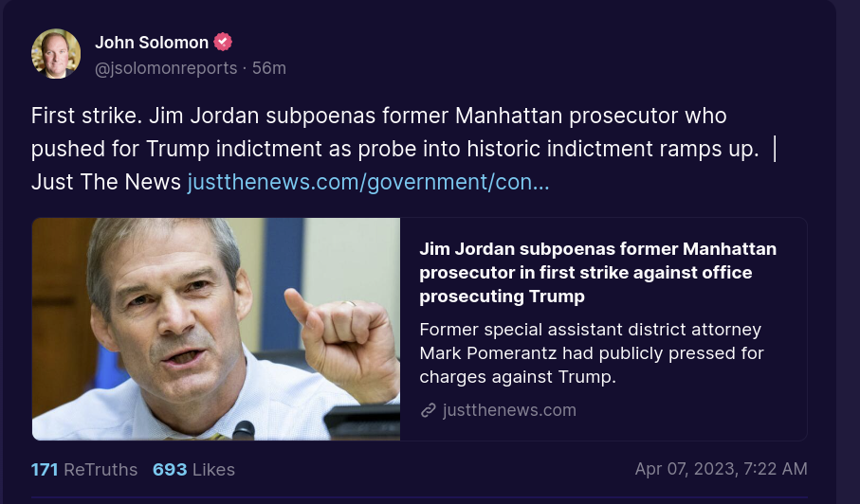View the 171 ReTruths list
This screenshot has height=504, width=860.
tap(83, 469)
